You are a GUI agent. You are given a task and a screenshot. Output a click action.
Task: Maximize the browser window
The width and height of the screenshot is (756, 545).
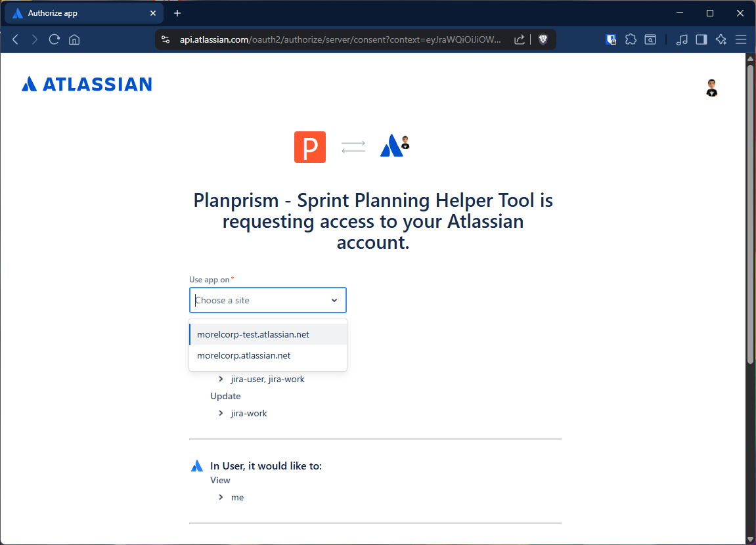[x=710, y=13]
